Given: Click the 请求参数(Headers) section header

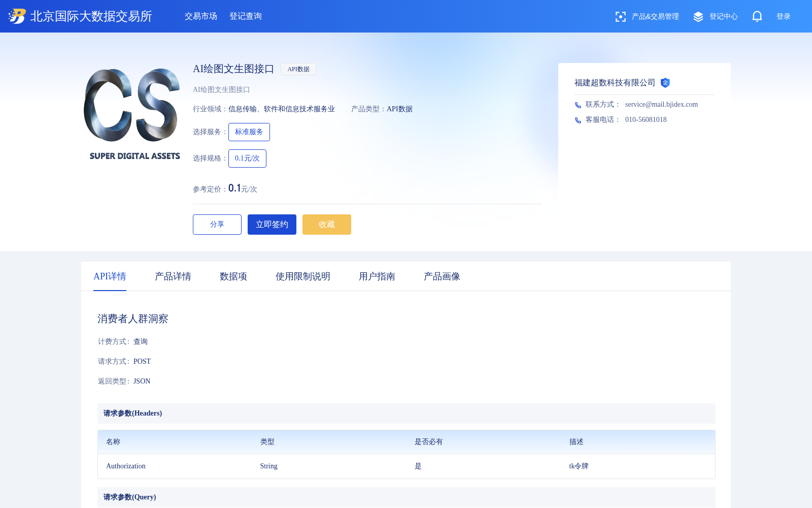Looking at the screenshot, I should [x=407, y=414].
